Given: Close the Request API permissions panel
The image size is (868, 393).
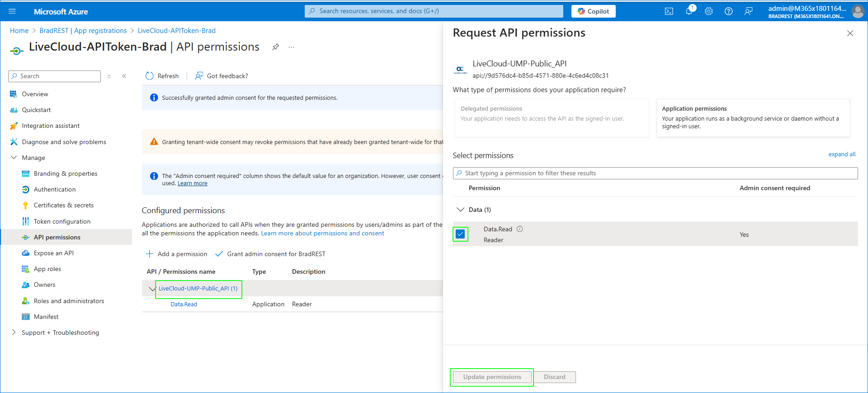Looking at the screenshot, I should pyautogui.click(x=850, y=33).
